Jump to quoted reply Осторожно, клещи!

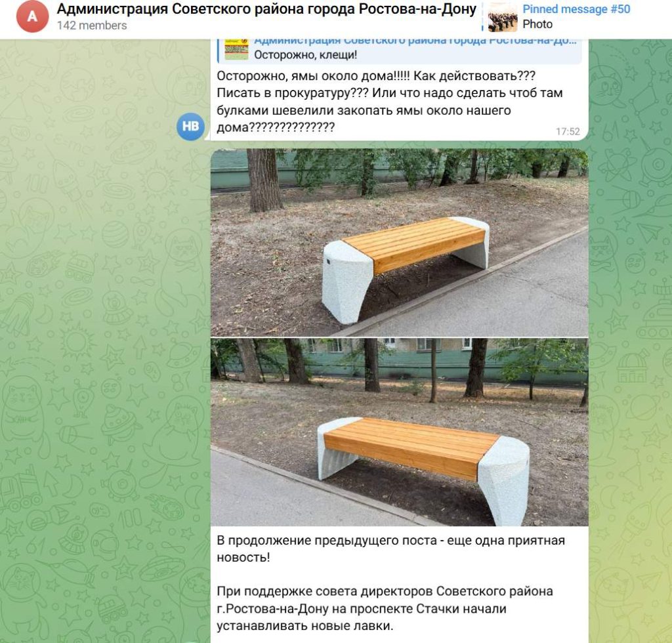point(306,55)
